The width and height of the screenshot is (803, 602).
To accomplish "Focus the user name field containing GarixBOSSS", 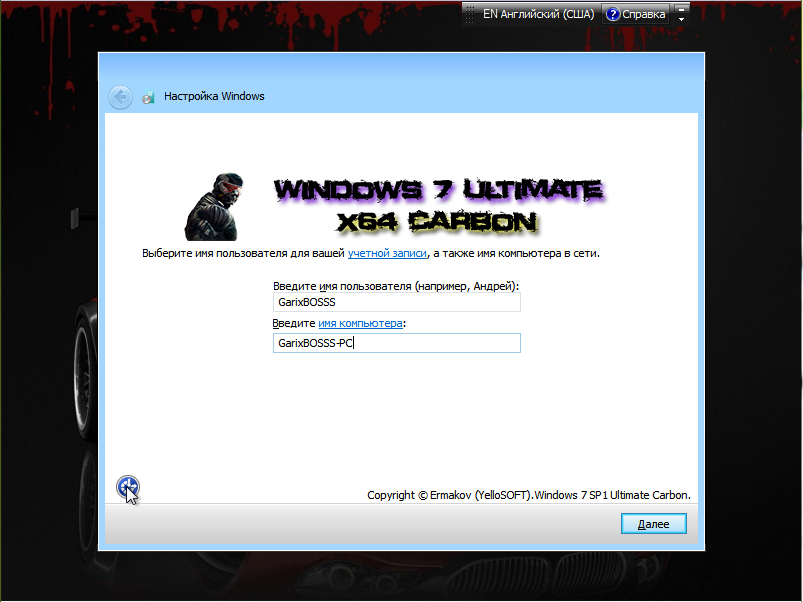I will pyautogui.click(x=396, y=302).
